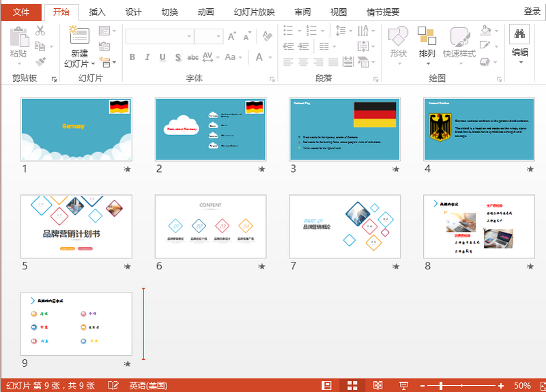Open Shape Outline pencil icon
546x392 pixels.
(x=485, y=45)
